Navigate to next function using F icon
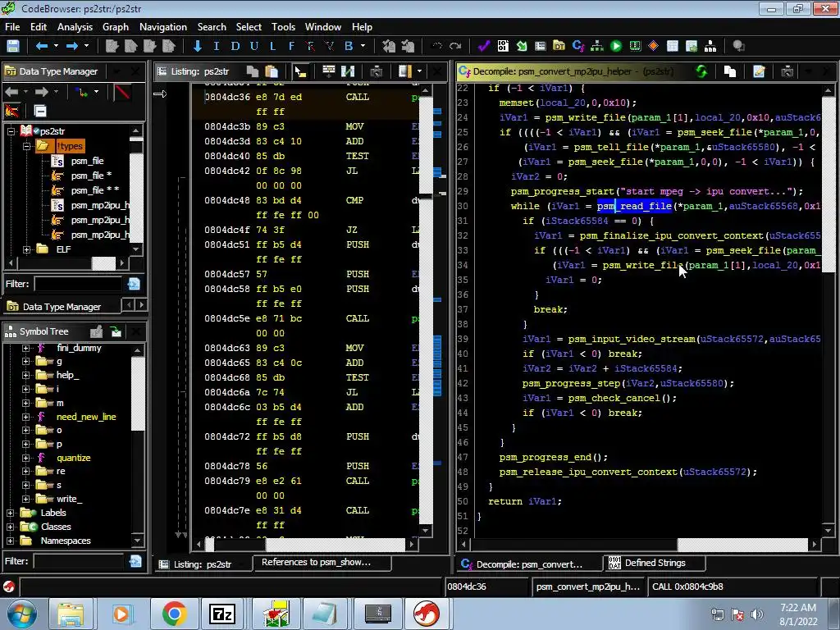840x630 pixels. (x=291, y=46)
